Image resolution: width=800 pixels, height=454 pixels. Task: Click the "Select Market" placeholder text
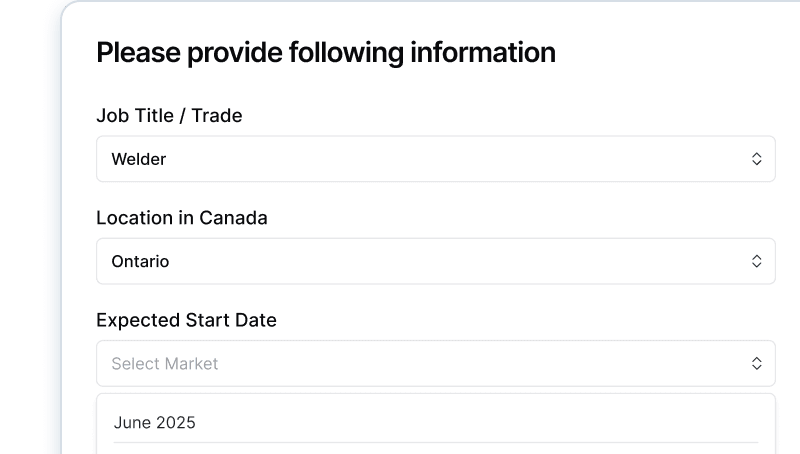point(164,364)
